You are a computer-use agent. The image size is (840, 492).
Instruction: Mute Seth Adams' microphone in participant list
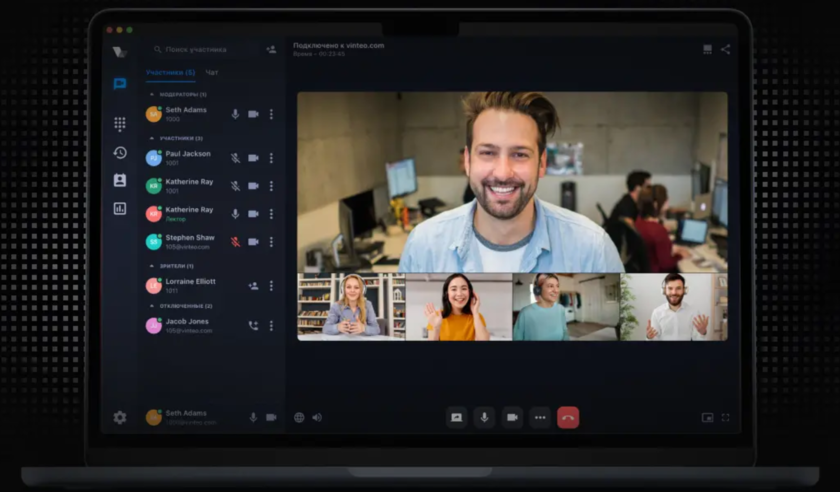pos(236,114)
